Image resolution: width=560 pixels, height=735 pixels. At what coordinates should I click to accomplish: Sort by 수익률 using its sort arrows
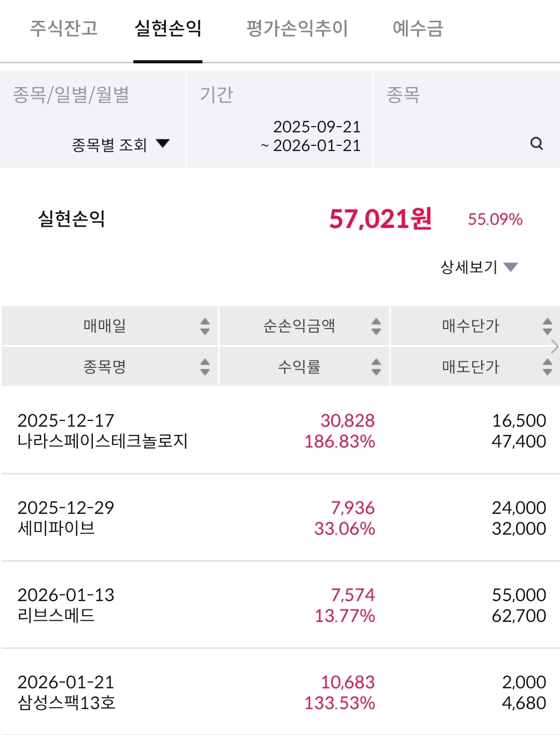point(376,367)
